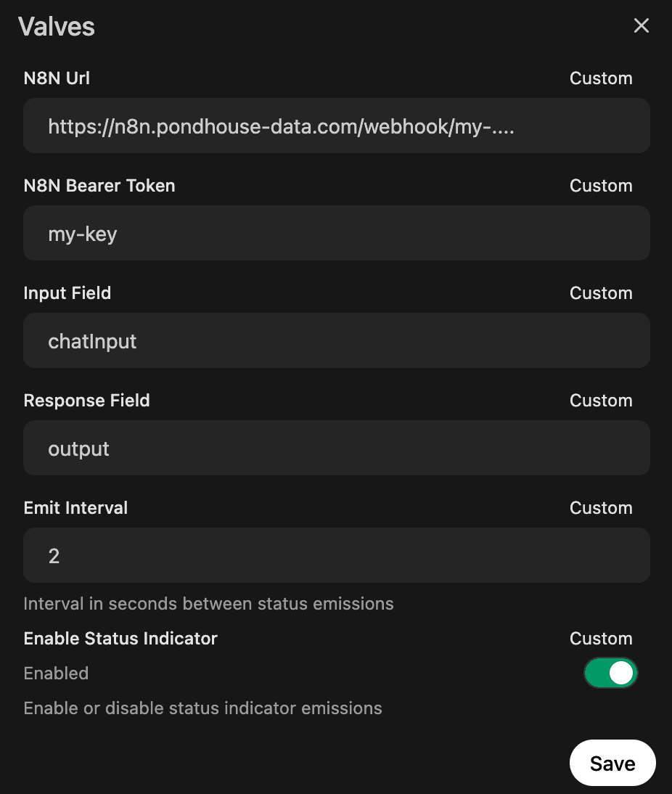The image size is (672, 794).
Task: Select the chatInput text field
Action: (x=336, y=340)
